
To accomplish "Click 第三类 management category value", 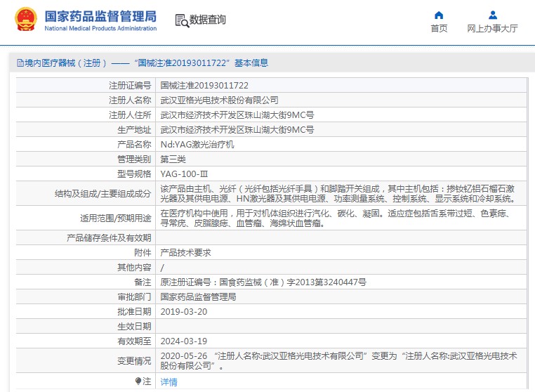I will (x=173, y=159).
